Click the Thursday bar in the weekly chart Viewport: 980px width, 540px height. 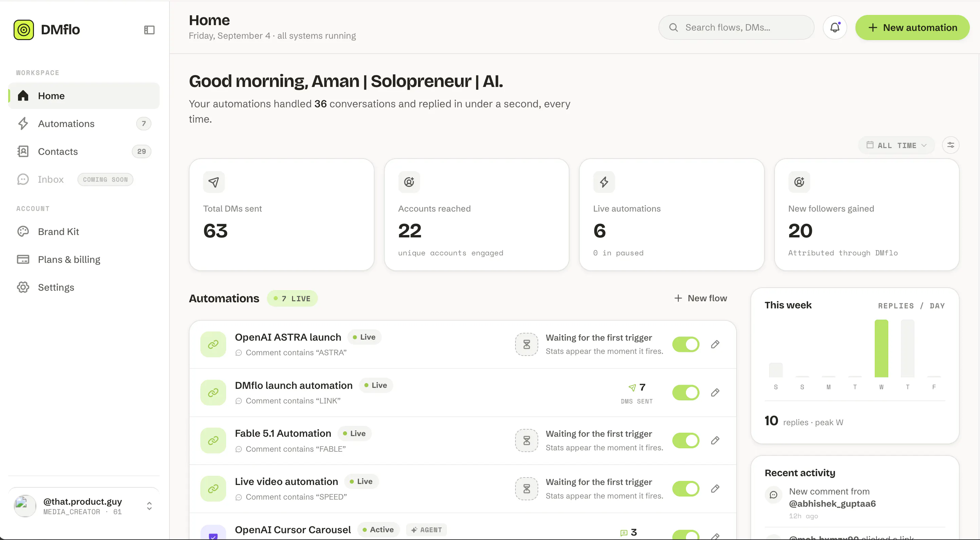907,348
